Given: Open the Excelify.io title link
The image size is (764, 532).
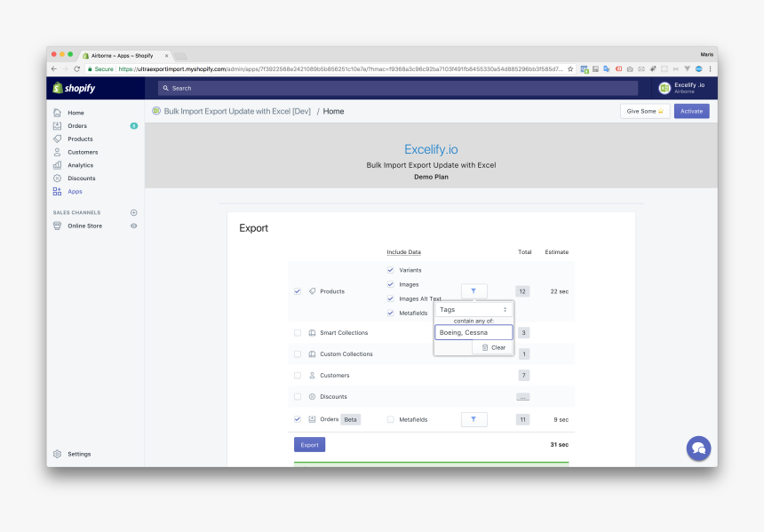Looking at the screenshot, I should [431, 149].
